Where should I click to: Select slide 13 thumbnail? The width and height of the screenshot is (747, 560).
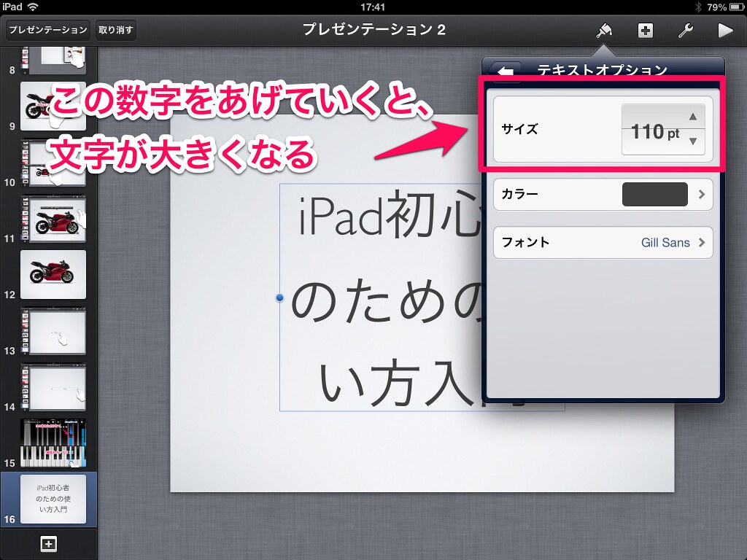pyautogui.click(x=53, y=331)
